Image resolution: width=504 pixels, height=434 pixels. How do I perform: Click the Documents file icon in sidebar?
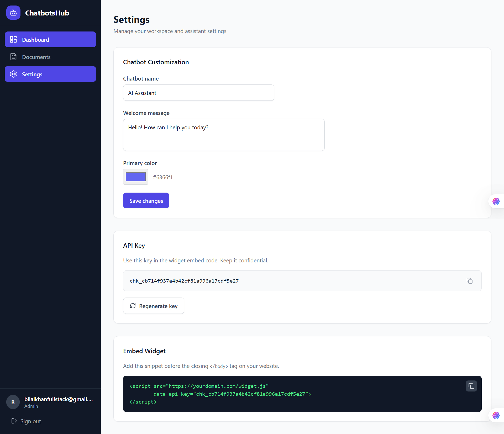[13, 57]
